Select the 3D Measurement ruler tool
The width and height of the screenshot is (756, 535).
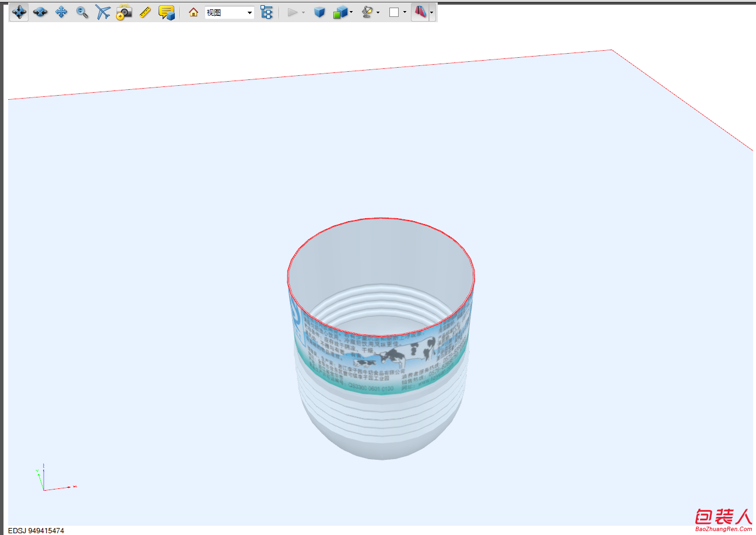click(x=145, y=12)
